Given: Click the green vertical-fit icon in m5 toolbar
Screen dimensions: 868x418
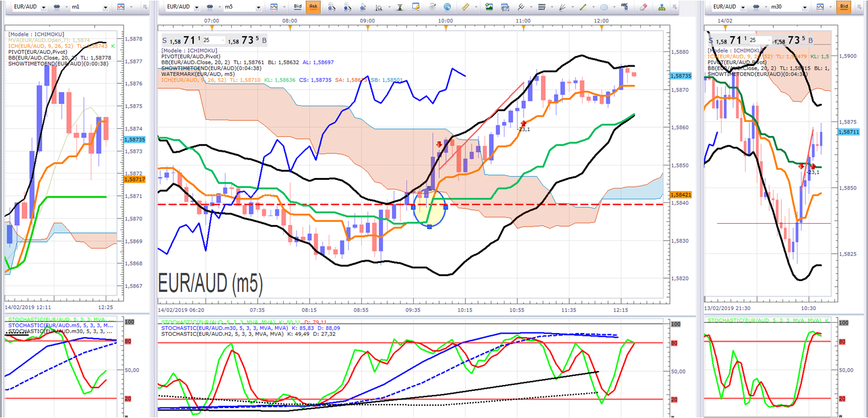Looking at the screenshot, I should [399, 7].
